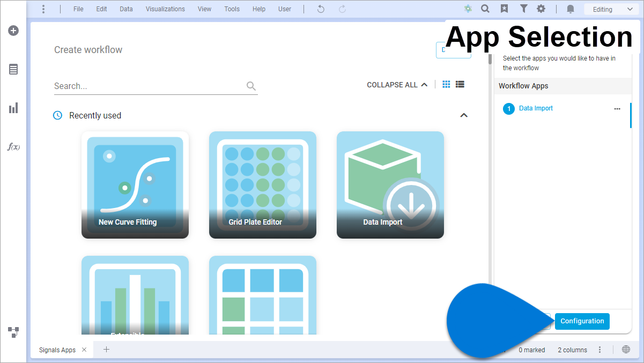Click COLLAPSE ALL to fold sections
The height and width of the screenshot is (363, 644).
pyautogui.click(x=397, y=85)
